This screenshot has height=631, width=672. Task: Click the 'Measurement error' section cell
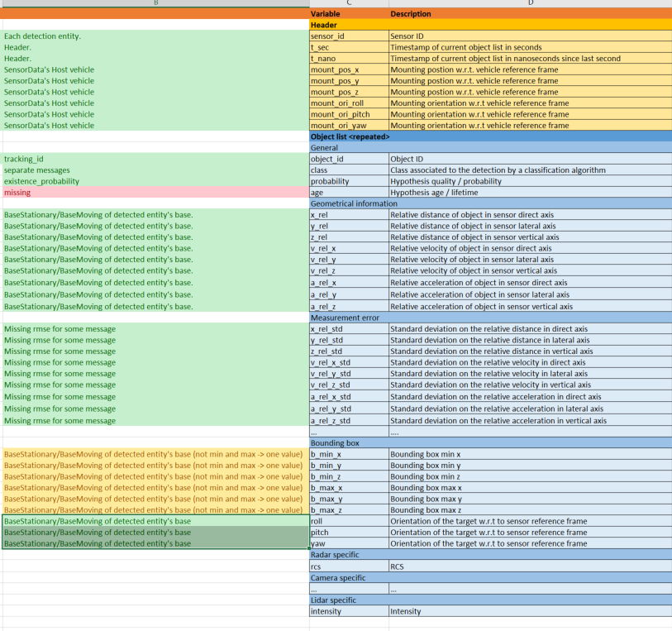491,318
